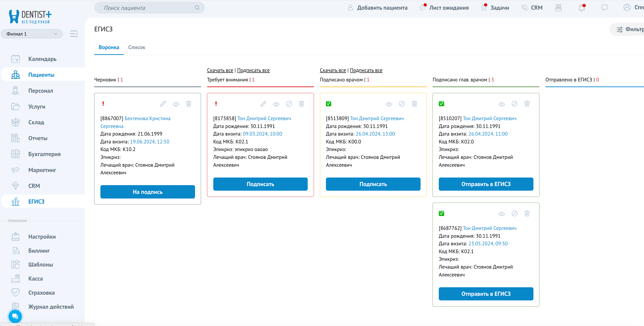The width and height of the screenshot is (644, 326).
Task: Open Лист ожидания waiting list
Action: [x=444, y=8]
